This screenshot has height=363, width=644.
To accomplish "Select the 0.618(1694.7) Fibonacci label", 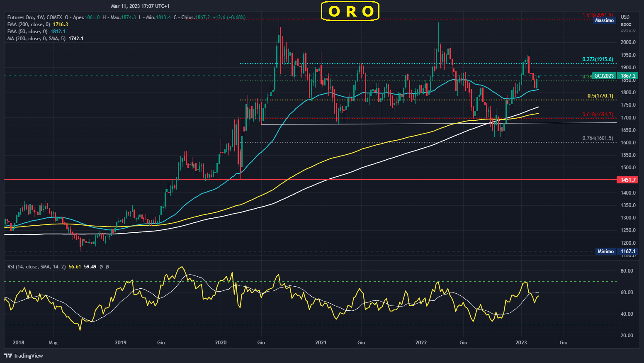I will coord(598,115).
